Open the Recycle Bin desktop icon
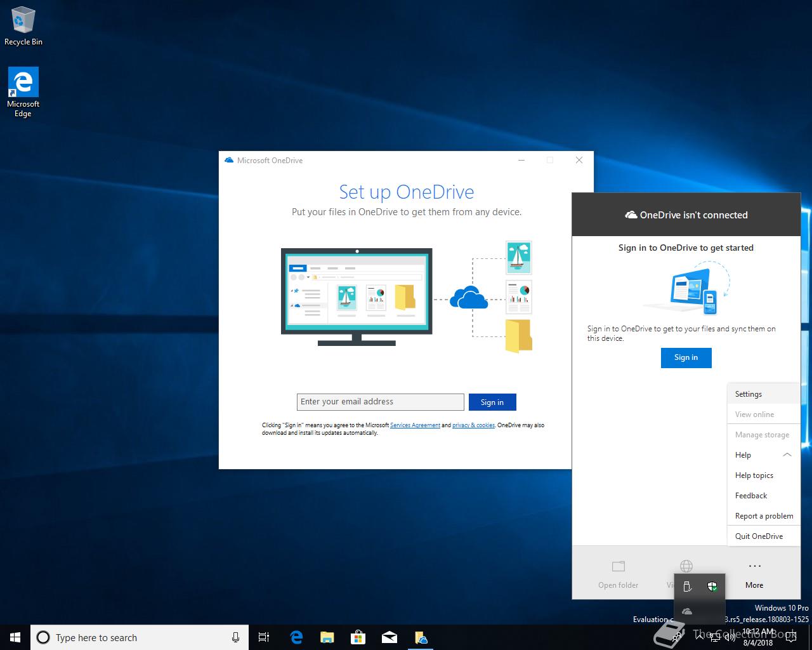The height and width of the screenshot is (650, 812). (x=23, y=27)
